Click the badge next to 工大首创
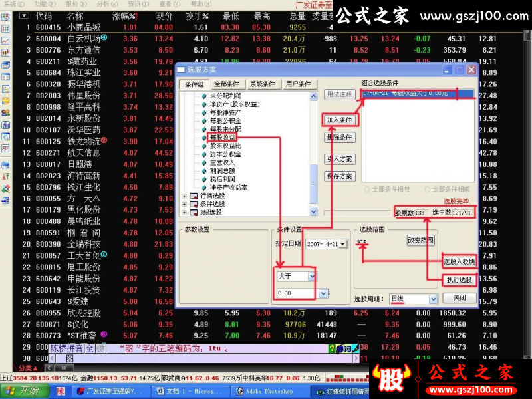This screenshot has height=399, width=532. [x=104, y=254]
